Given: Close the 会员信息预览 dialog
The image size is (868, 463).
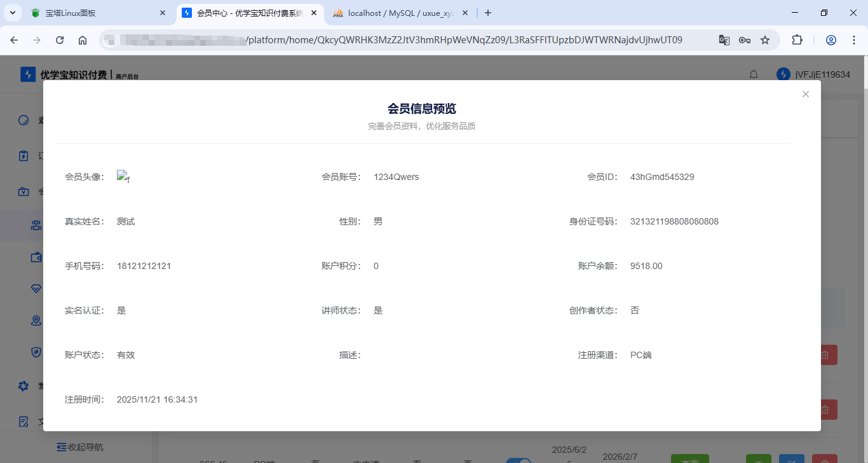Looking at the screenshot, I should pyautogui.click(x=805, y=93).
